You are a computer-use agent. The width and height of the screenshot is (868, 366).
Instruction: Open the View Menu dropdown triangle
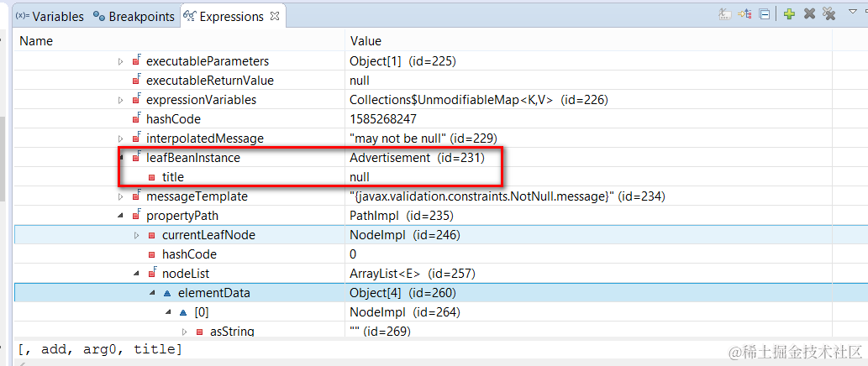(x=853, y=12)
